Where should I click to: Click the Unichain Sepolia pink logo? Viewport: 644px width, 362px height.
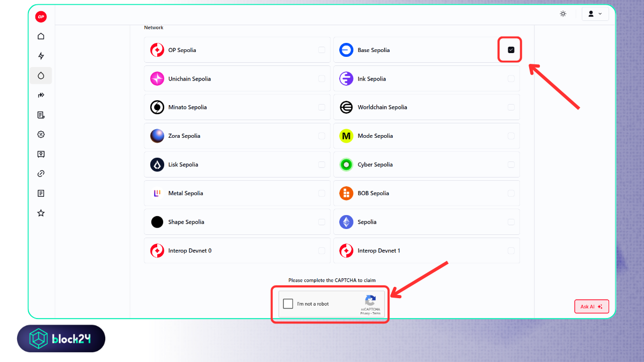pos(157,79)
